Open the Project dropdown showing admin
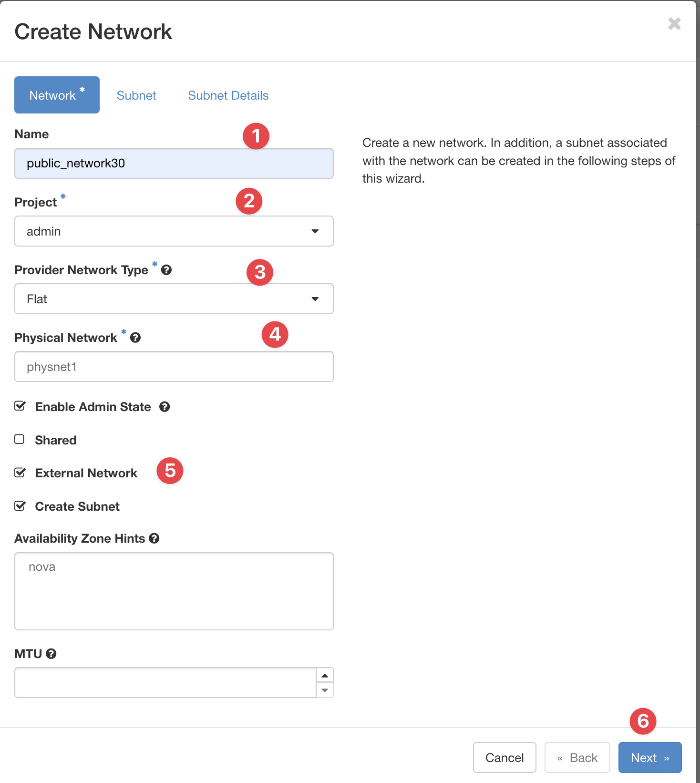700x783 pixels. tap(174, 231)
